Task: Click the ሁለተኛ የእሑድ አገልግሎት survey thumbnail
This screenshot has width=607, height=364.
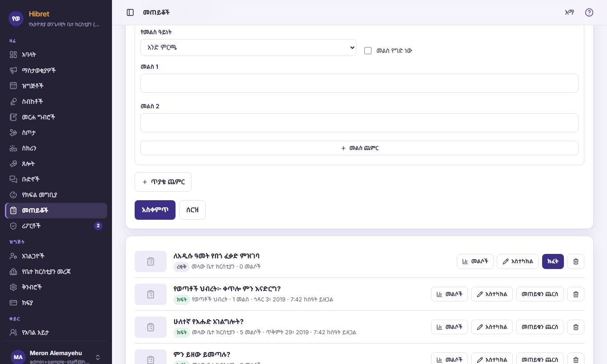Action: [151, 327]
